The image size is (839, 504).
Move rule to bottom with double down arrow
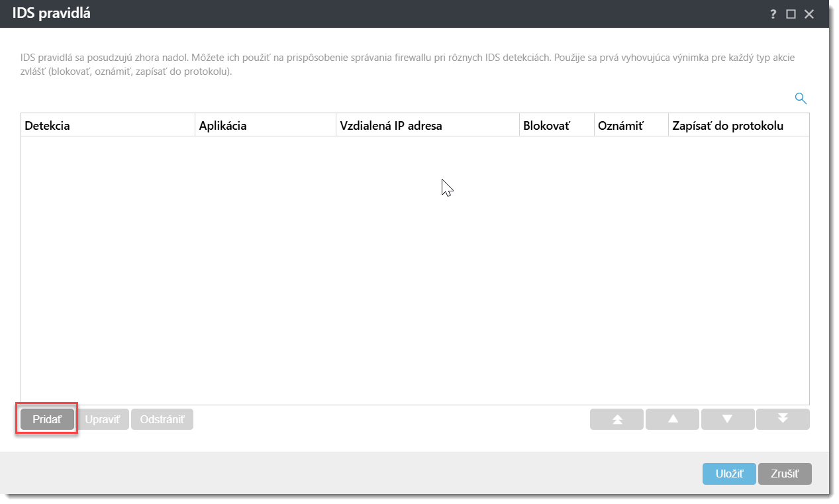coord(783,419)
